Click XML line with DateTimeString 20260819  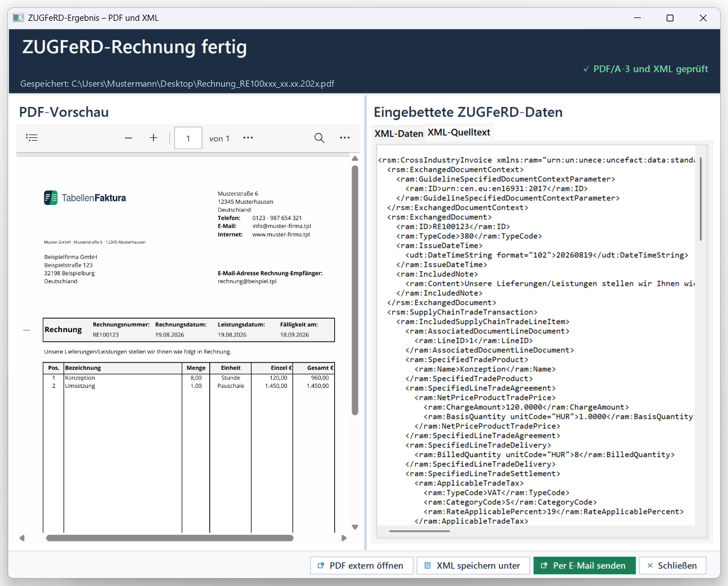pyautogui.click(x=547, y=256)
